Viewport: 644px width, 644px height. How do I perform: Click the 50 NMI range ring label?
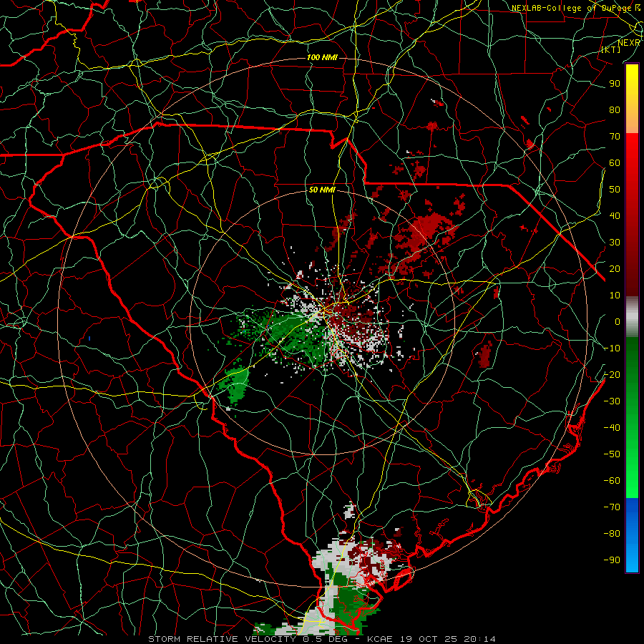point(322,190)
